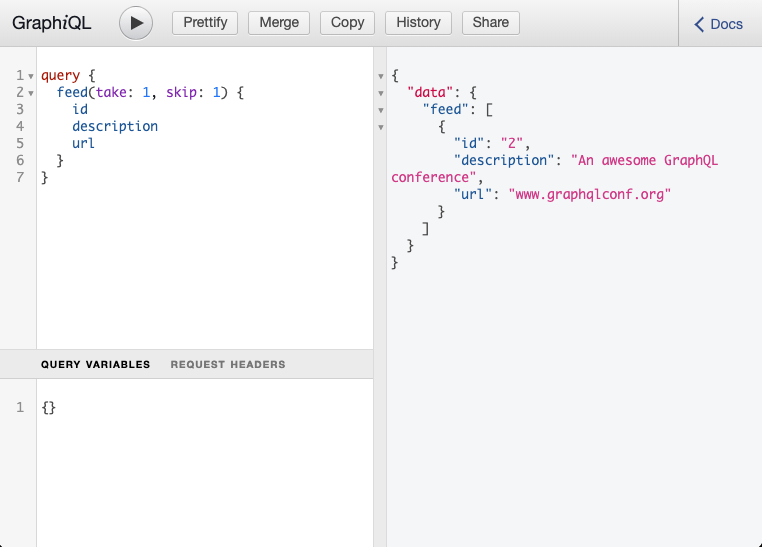This screenshot has height=547, width=762.
Task: Click line number 1 in variables gutter
Action: pyautogui.click(x=20, y=407)
